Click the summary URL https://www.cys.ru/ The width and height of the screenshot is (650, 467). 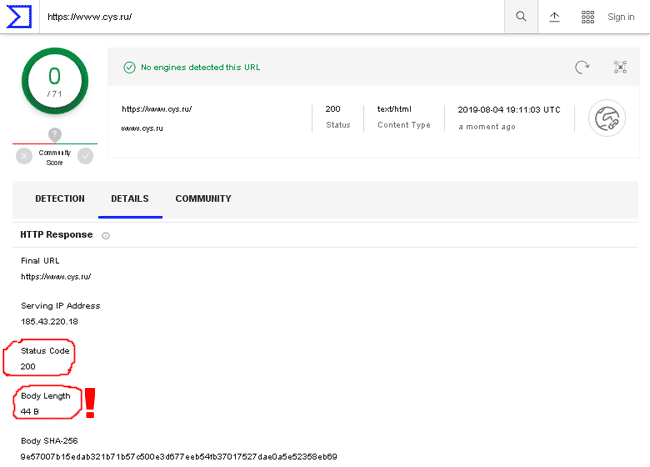[156, 109]
